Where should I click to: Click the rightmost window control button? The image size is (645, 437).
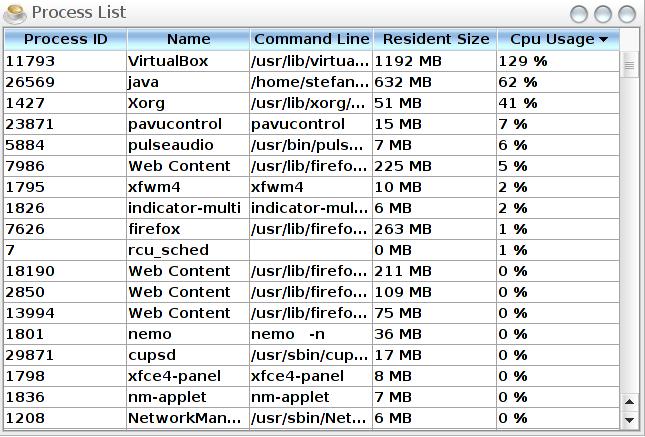tap(627, 14)
